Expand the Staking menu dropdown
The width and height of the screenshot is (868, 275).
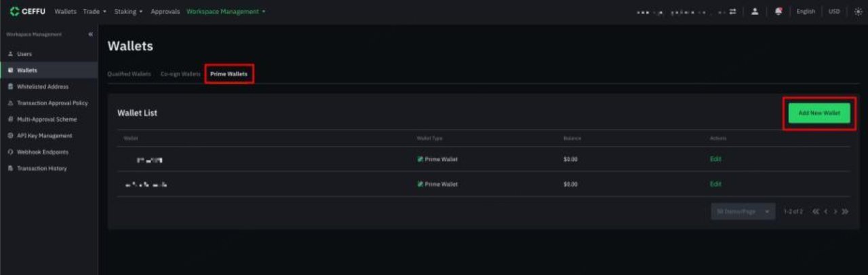tap(128, 12)
